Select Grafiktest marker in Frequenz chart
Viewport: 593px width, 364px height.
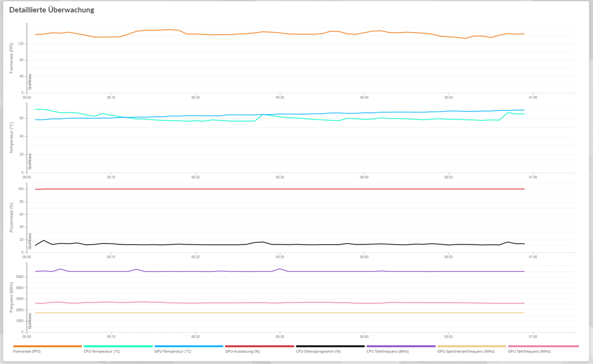(30, 321)
